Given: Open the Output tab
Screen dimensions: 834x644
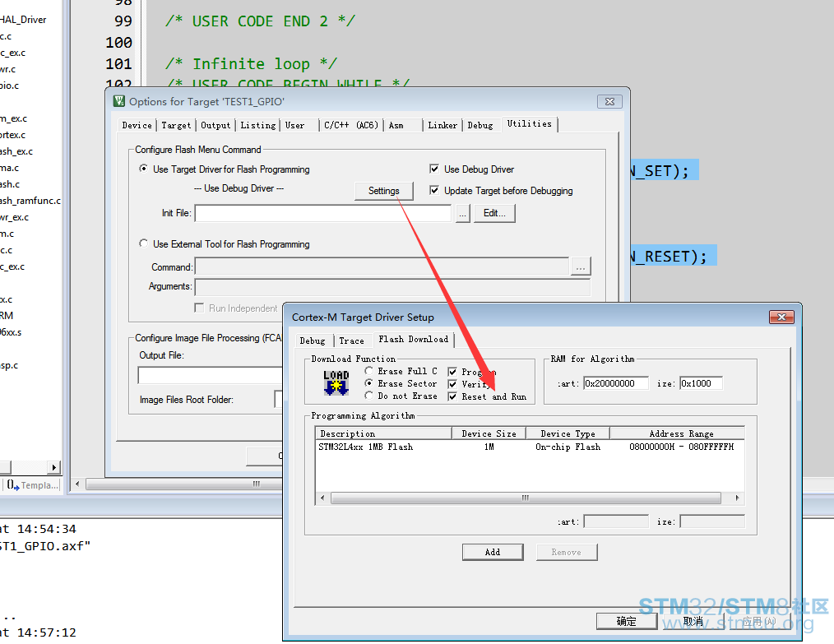Looking at the screenshot, I should [x=215, y=126].
